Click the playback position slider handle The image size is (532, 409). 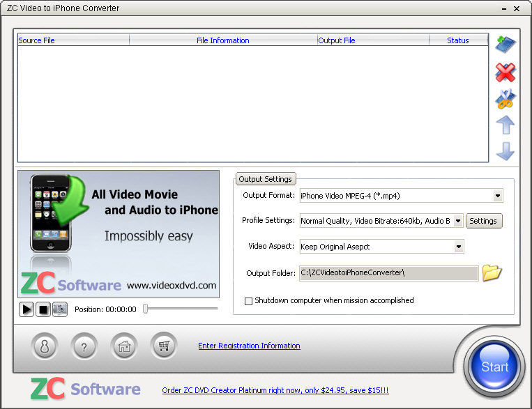(145, 309)
